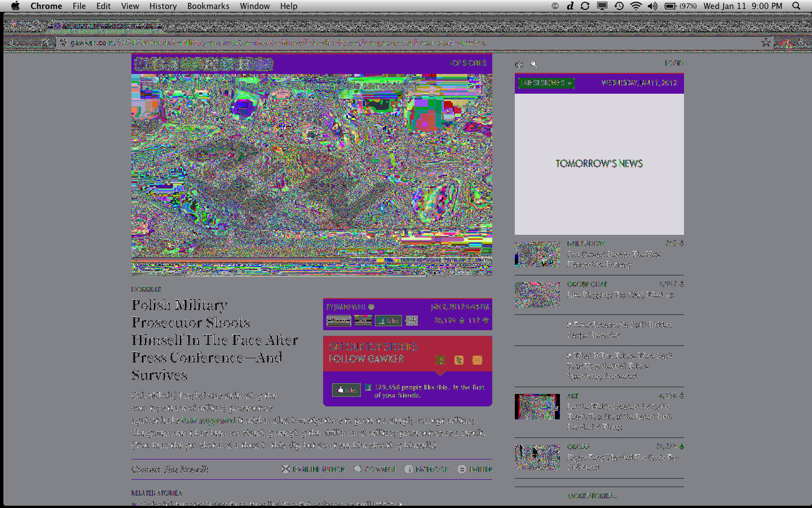Image resolution: width=812 pixels, height=508 pixels.
Task: Click EMAIL THE AUTHOR link
Action: [x=313, y=469]
